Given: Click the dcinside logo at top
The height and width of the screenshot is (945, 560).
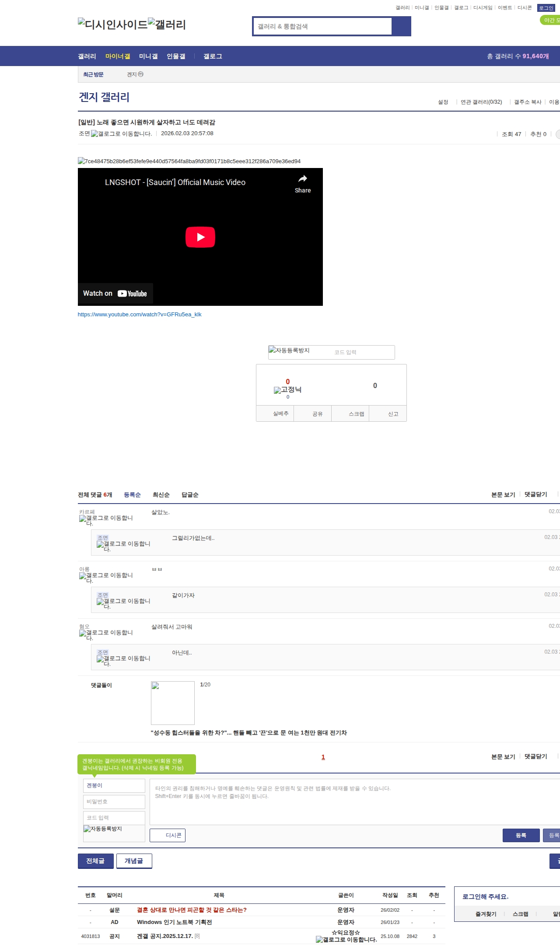Looking at the screenshot, I should pyautogui.click(x=113, y=24).
